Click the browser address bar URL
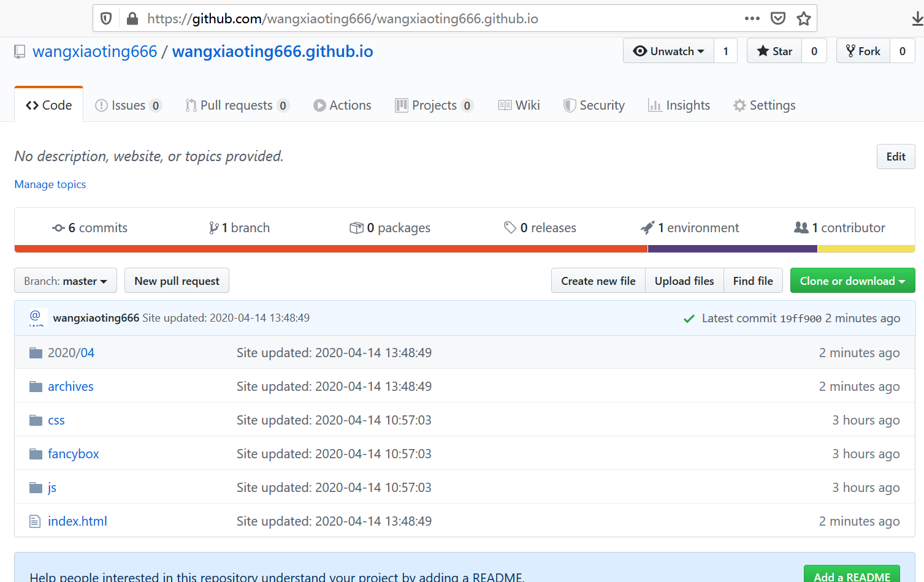The image size is (924, 582). pyautogui.click(x=343, y=18)
